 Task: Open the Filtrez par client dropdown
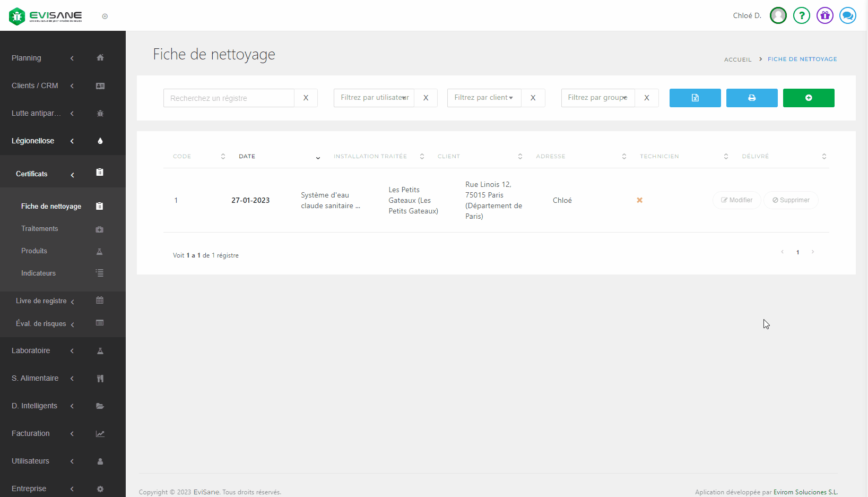pyautogui.click(x=484, y=98)
